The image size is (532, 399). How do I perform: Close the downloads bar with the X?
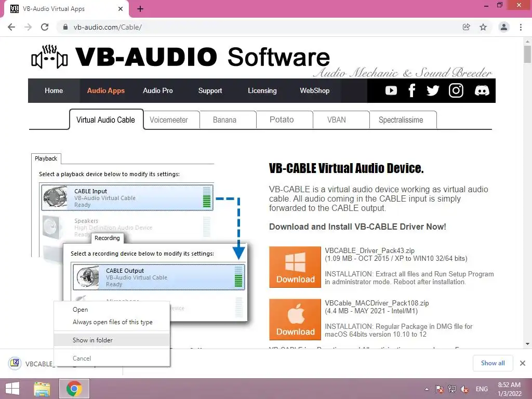pyautogui.click(x=523, y=363)
